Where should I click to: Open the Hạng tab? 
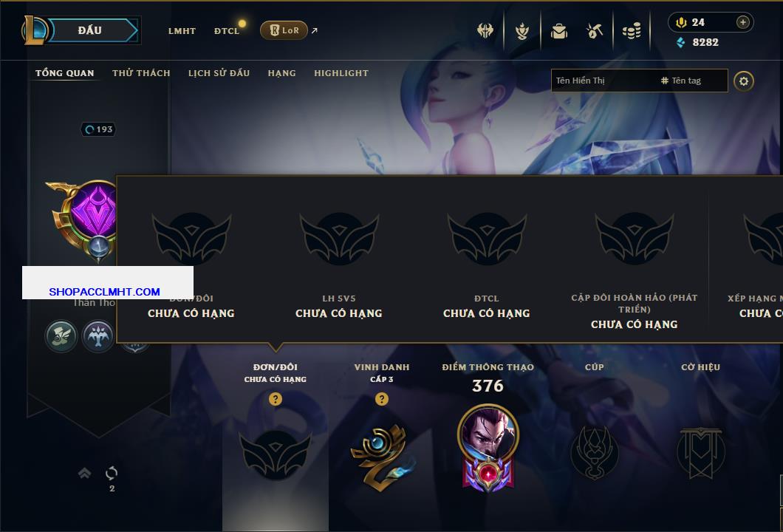click(281, 73)
